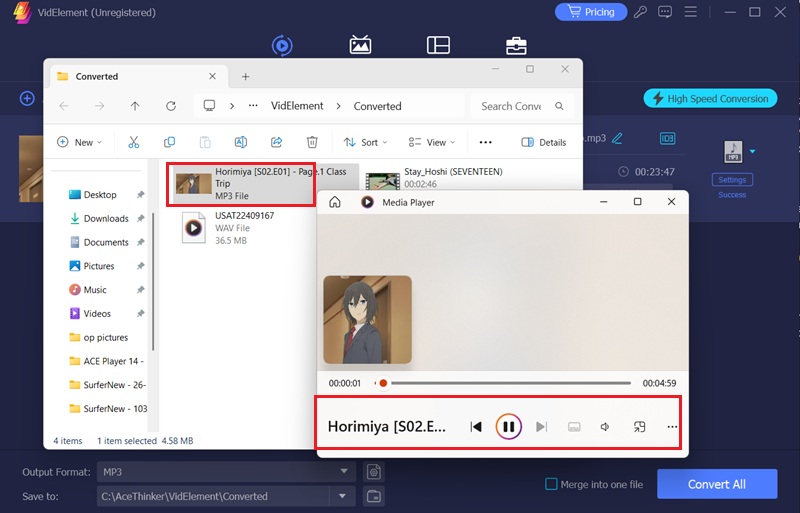Open the Toolbox briefcase icon in VidElement
The width and height of the screenshot is (800, 513).
pos(516,45)
